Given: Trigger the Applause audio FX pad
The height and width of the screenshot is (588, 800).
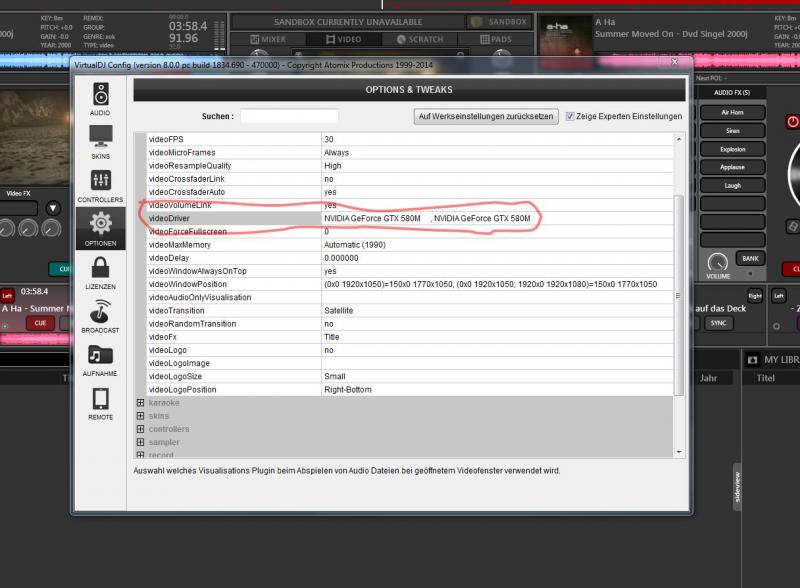Looking at the screenshot, I should [732, 167].
